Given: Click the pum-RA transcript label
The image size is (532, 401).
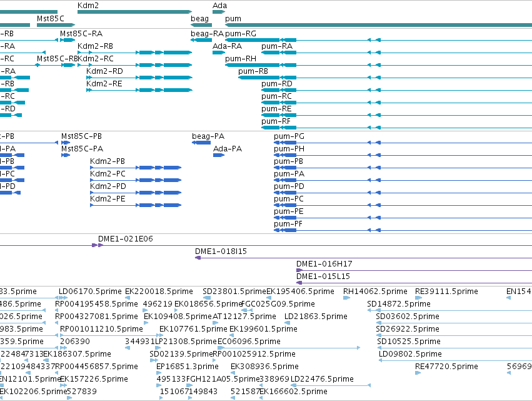Looking at the screenshot, I should (x=277, y=46).
